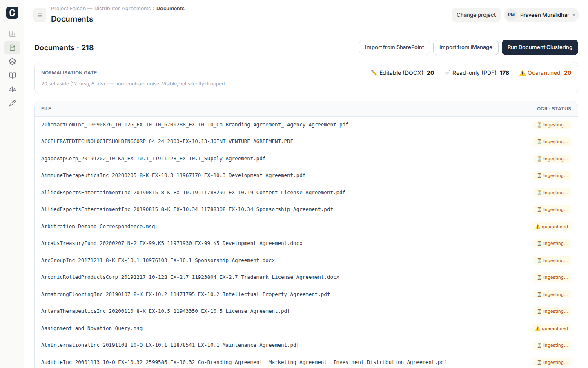Open ArmstrongFlooringInc Intellectual Property Agreement.pdf

tap(185, 294)
